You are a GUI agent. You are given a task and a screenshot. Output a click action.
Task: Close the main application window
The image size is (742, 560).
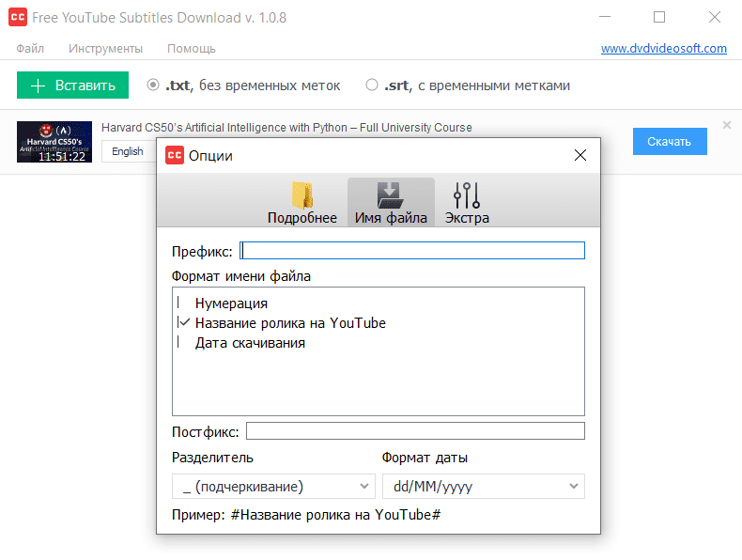tap(715, 17)
